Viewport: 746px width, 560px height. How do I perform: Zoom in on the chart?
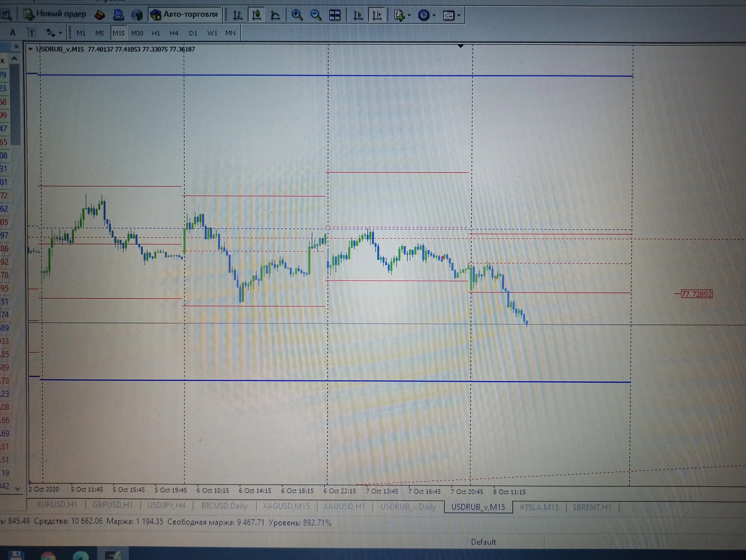pyautogui.click(x=297, y=15)
